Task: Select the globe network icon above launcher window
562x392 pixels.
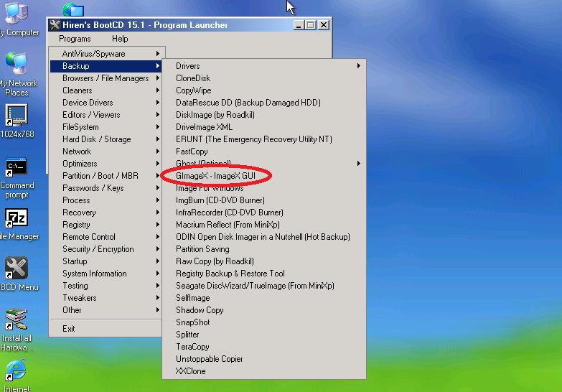Action: pyautogui.click(x=73, y=9)
